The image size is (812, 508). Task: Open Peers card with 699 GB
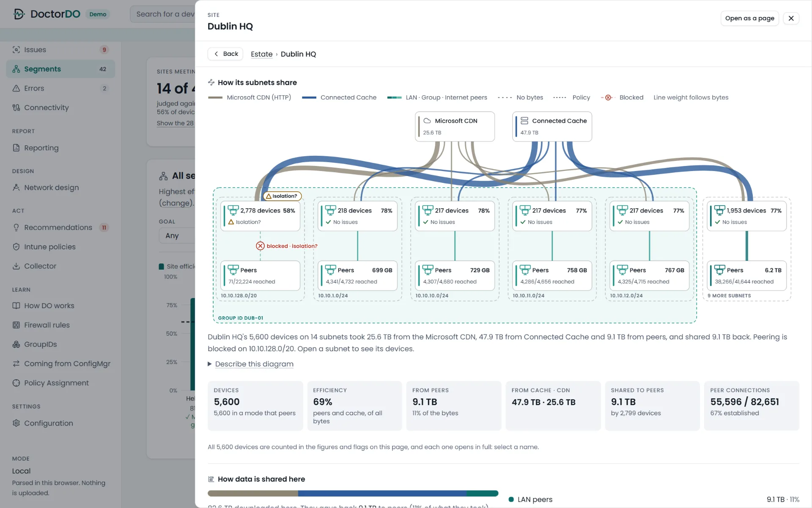357,276
